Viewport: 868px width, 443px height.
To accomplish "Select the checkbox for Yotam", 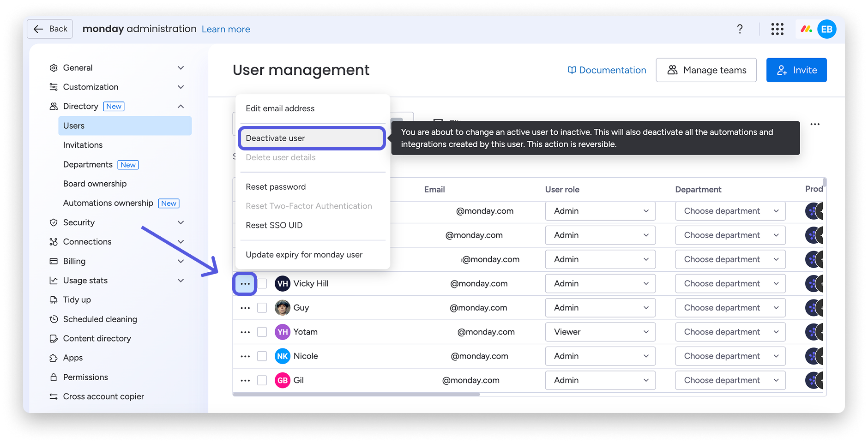I will [262, 332].
